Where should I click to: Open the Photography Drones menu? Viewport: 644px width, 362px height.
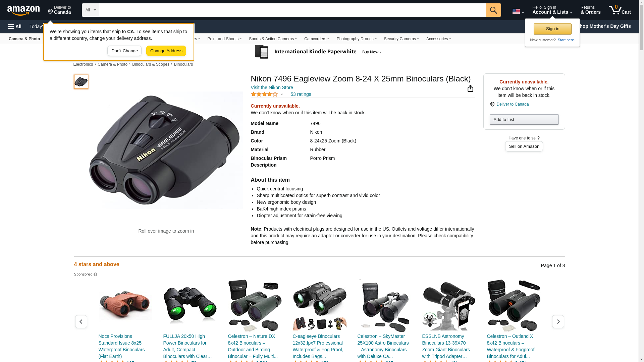(x=356, y=39)
